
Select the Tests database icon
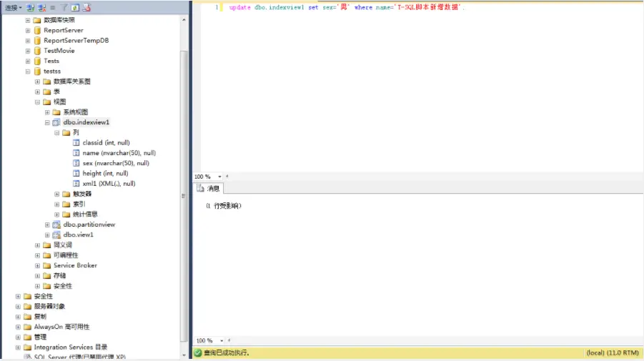coord(37,61)
